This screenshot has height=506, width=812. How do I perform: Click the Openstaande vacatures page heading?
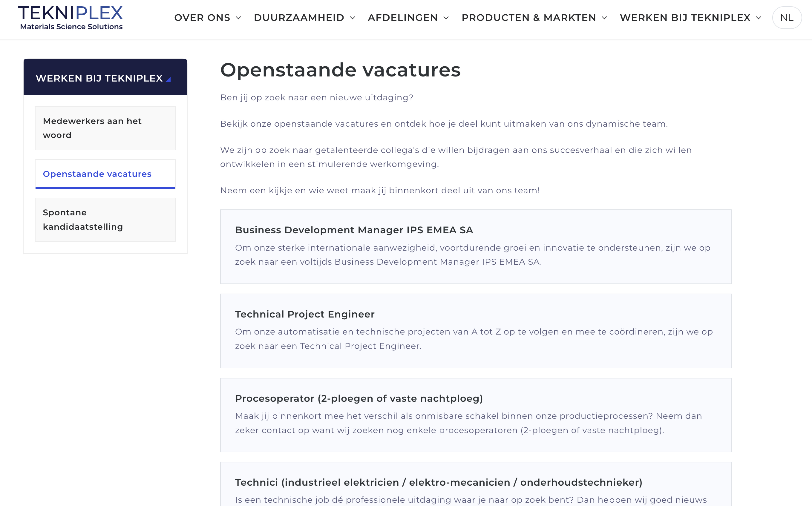[340, 70]
